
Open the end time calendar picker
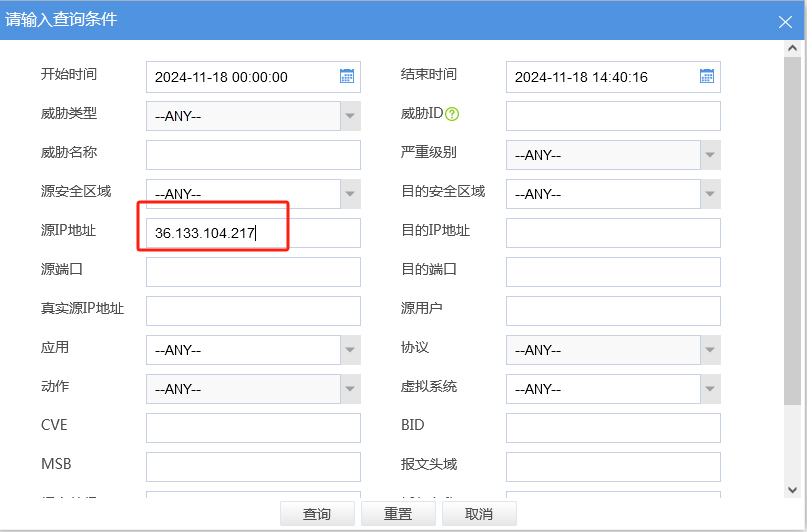tap(707, 77)
